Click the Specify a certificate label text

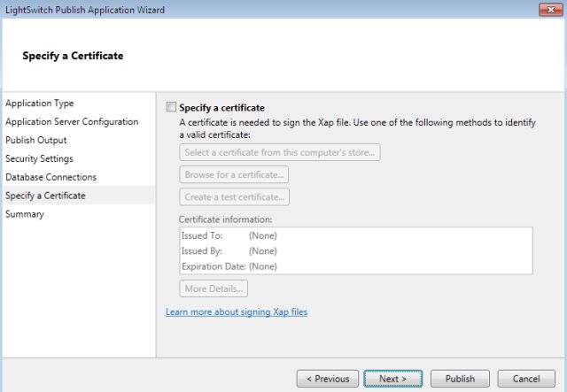pyautogui.click(x=222, y=108)
